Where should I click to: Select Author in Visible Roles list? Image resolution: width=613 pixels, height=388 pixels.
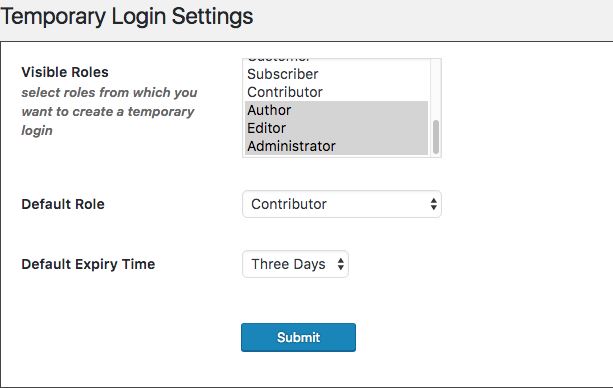point(336,110)
